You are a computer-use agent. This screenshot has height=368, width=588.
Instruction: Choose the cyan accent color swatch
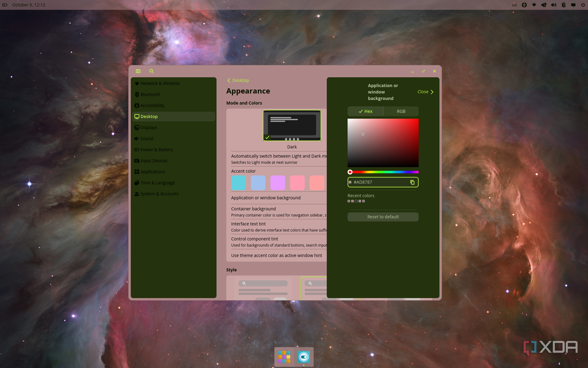pos(239,183)
